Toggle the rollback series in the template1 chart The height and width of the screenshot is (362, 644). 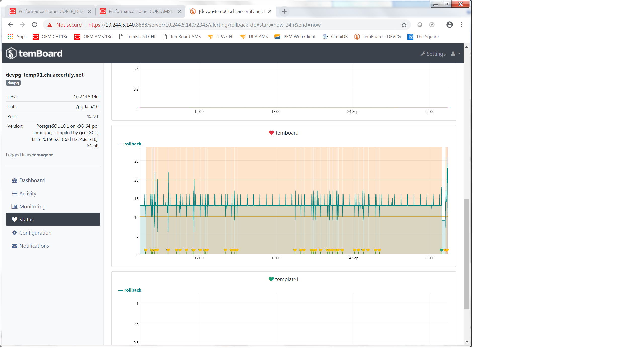[x=130, y=290]
